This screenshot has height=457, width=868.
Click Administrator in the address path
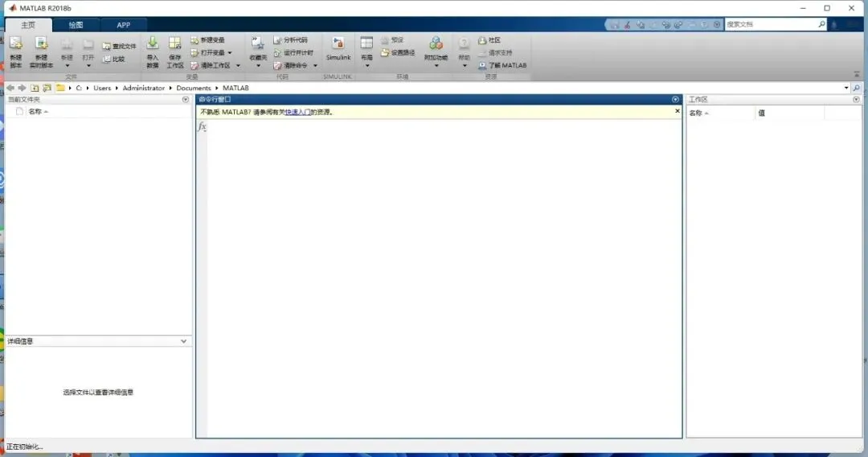tap(143, 88)
